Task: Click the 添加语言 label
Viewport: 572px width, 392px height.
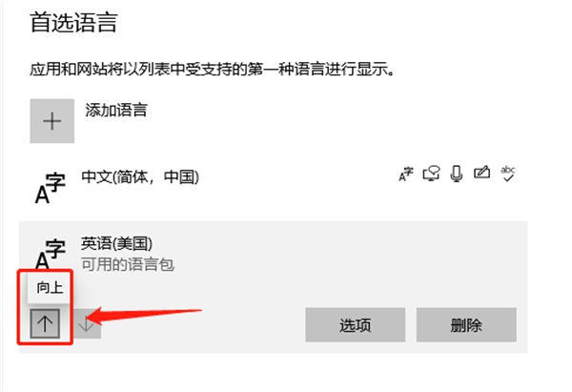Action: coord(116,110)
